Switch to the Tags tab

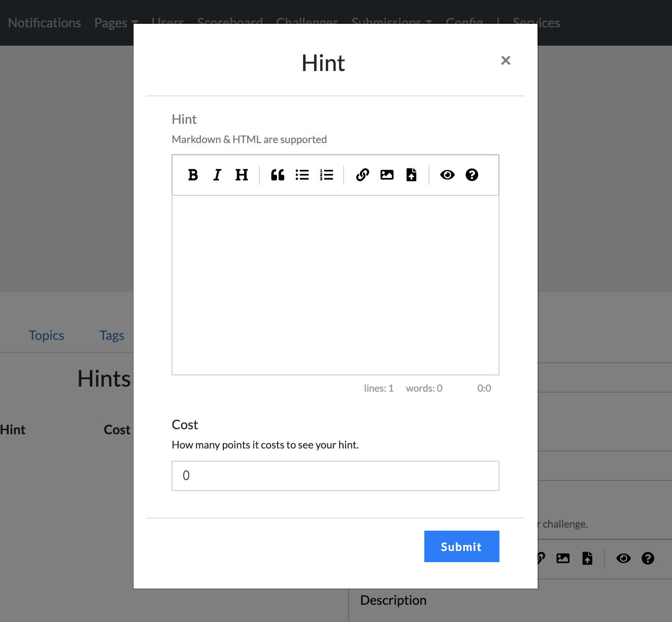pos(112,335)
